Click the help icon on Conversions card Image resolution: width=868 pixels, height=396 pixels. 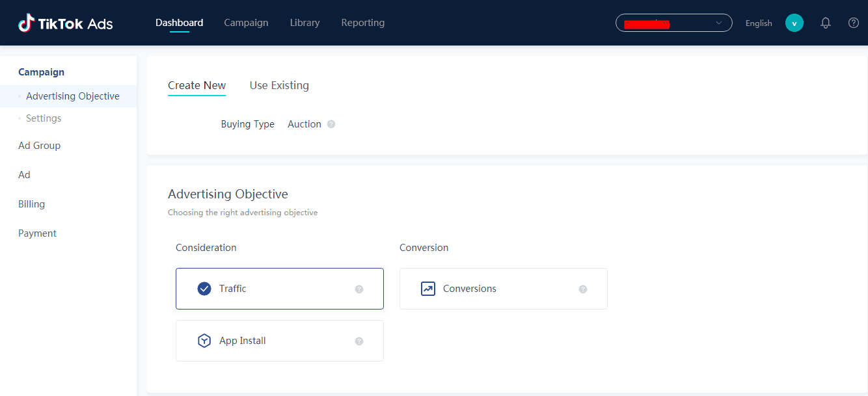coord(583,289)
